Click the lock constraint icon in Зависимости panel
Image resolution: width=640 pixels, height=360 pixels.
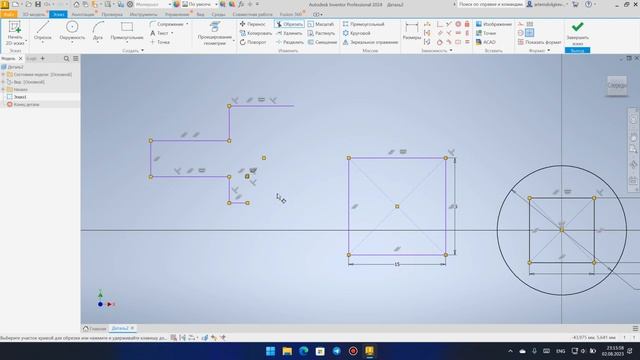click(467, 24)
